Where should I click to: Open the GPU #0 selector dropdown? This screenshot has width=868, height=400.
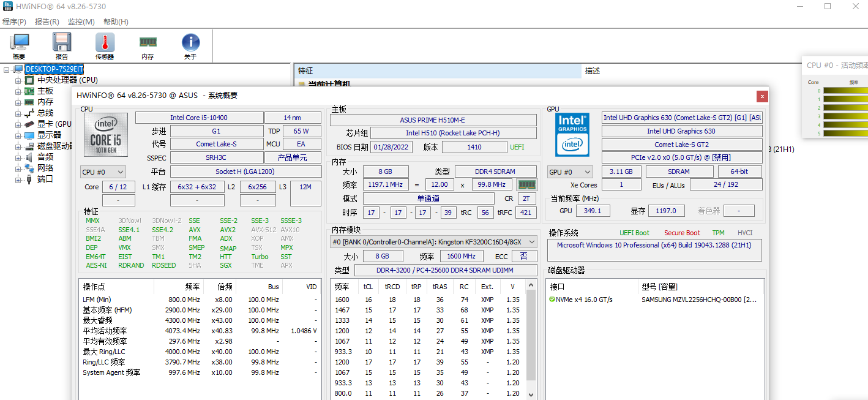pos(570,172)
